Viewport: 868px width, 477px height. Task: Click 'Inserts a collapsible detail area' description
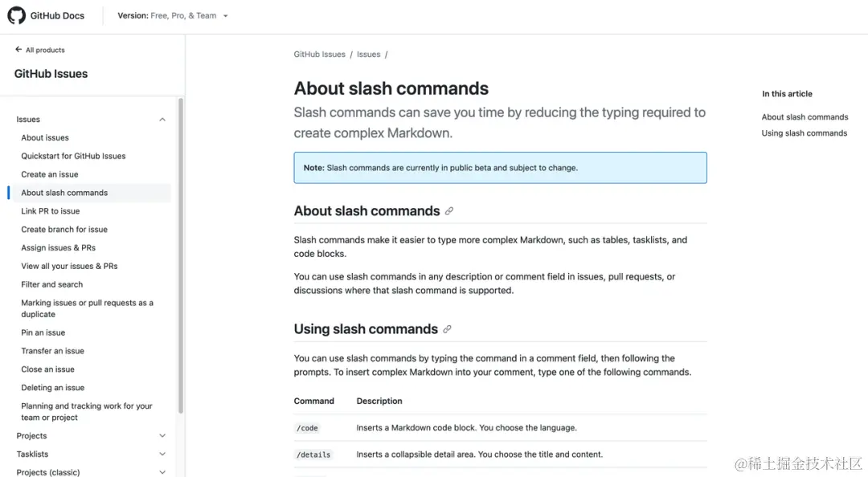click(479, 455)
